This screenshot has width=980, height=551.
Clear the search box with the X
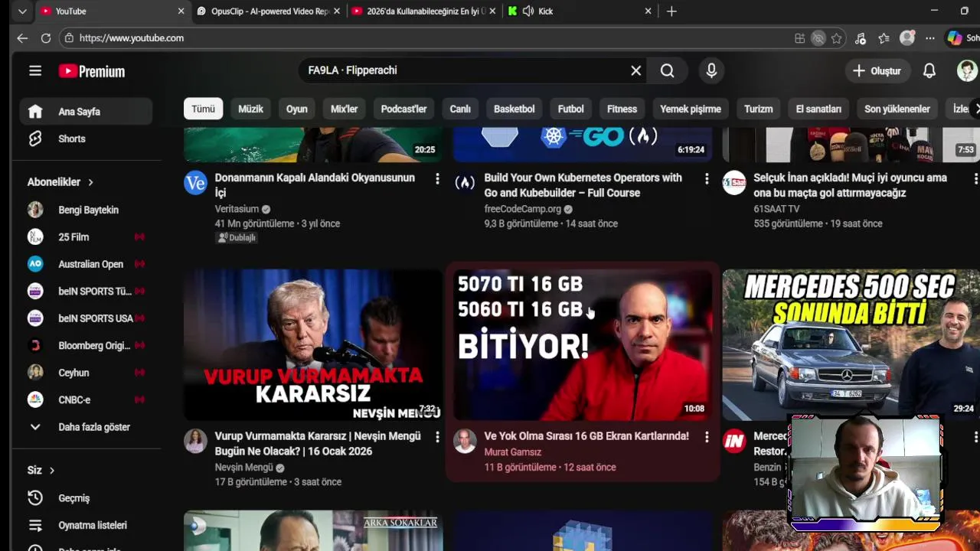click(x=635, y=70)
